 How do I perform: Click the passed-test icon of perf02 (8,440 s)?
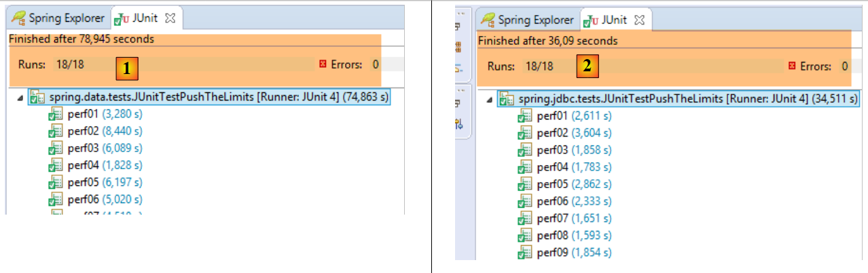56,132
